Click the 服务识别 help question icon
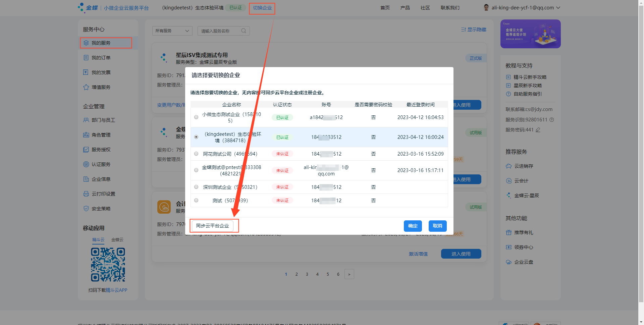644x325 pixels. pyautogui.click(x=552, y=120)
